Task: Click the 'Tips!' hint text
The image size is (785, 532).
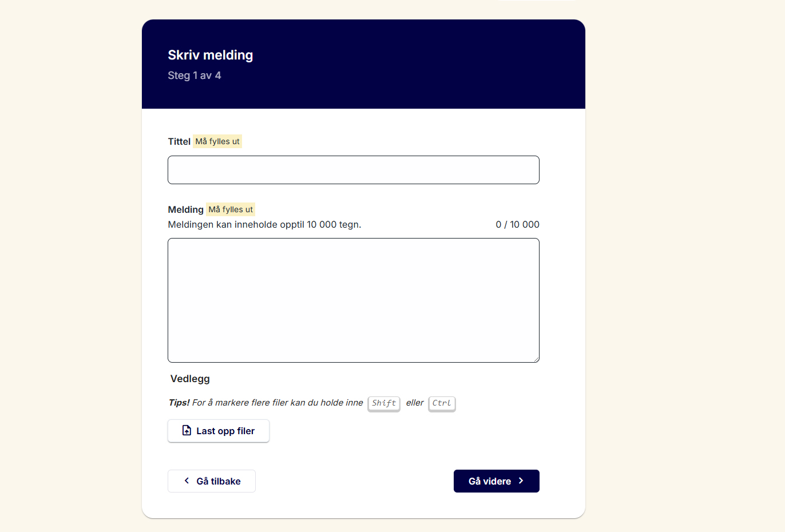Action: click(x=179, y=403)
